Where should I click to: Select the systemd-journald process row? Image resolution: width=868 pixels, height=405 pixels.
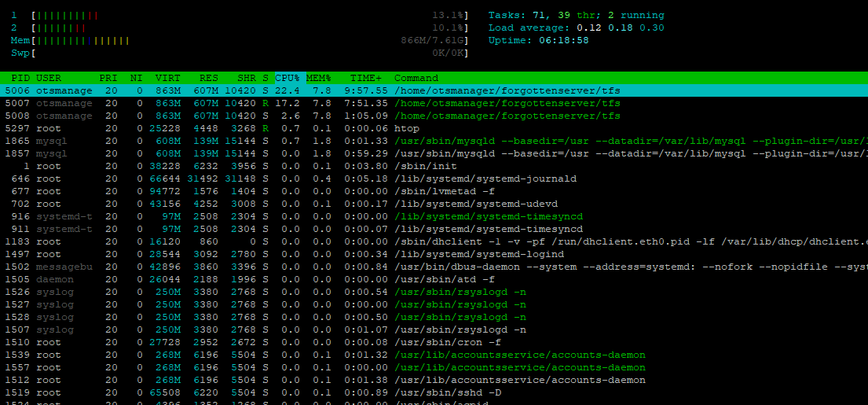[434, 179]
